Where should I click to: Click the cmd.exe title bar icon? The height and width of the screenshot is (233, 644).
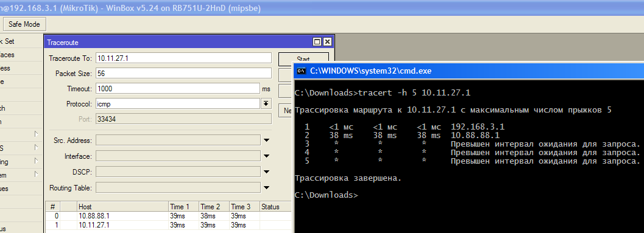[x=301, y=71]
